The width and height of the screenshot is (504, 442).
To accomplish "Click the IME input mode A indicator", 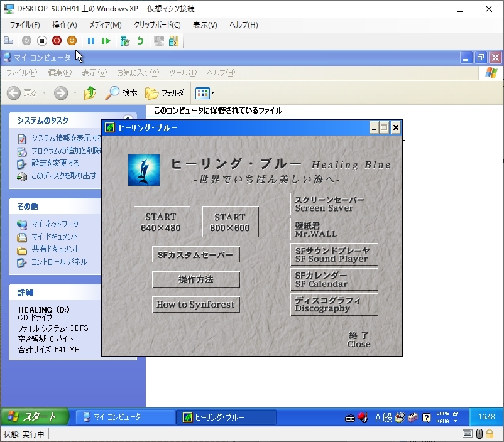I will [378, 418].
